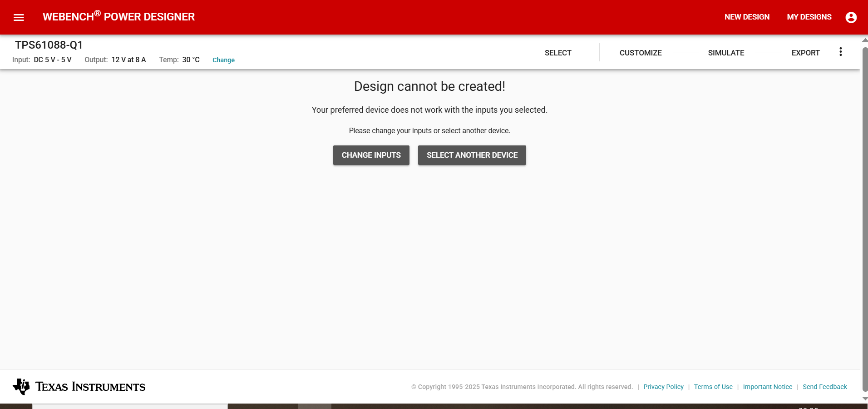Screen dimensions: 868x409
Task: Click the SELECT ANOTHER DEVICE button
Action: click(472, 155)
